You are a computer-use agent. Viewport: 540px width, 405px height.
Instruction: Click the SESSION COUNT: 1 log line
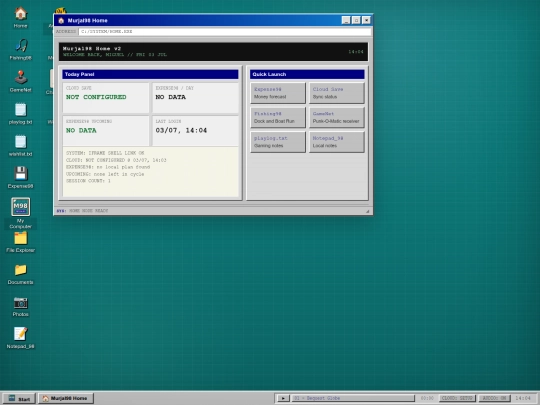88,181
